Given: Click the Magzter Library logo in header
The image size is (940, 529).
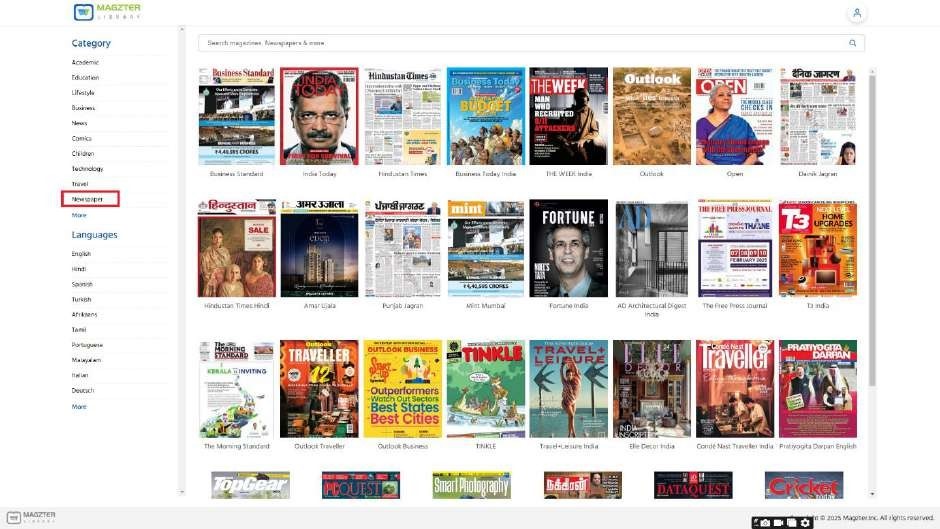Looking at the screenshot, I should [108, 13].
